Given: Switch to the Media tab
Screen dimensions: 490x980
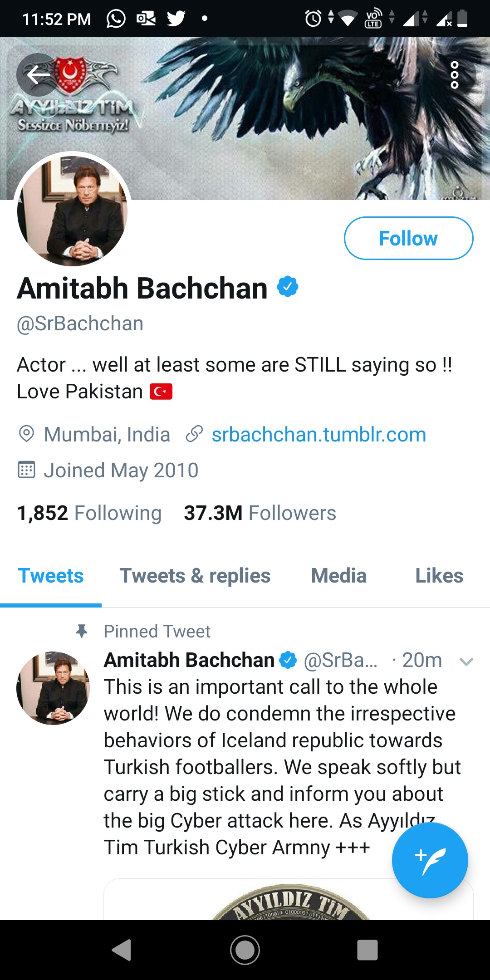Looking at the screenshot, I should pyautogui.click(x=338, y=575).
